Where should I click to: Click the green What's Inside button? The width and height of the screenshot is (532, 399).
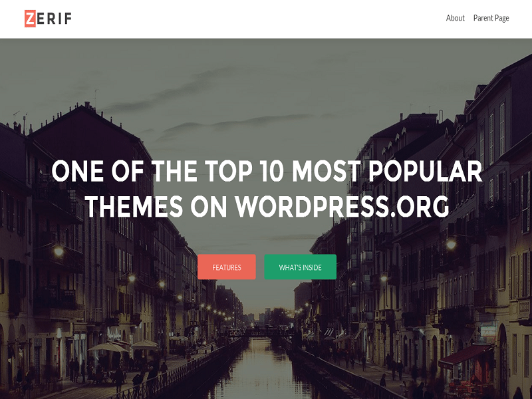click(301, 267)
